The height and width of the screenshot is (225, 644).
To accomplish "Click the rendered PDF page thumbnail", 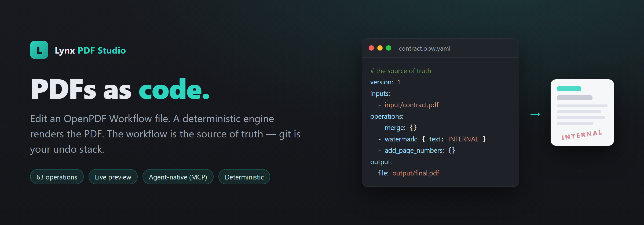I will coord(582,112).
